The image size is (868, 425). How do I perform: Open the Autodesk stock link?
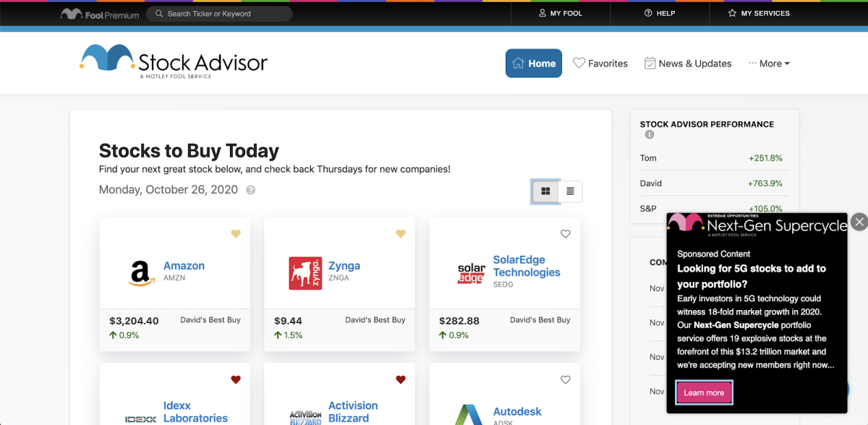coord(517,412)
